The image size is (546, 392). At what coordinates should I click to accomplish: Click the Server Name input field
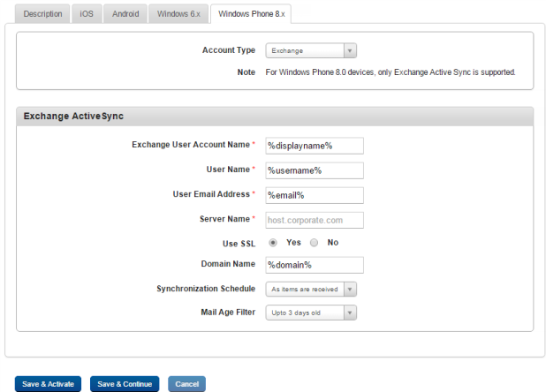pos(315,220)
